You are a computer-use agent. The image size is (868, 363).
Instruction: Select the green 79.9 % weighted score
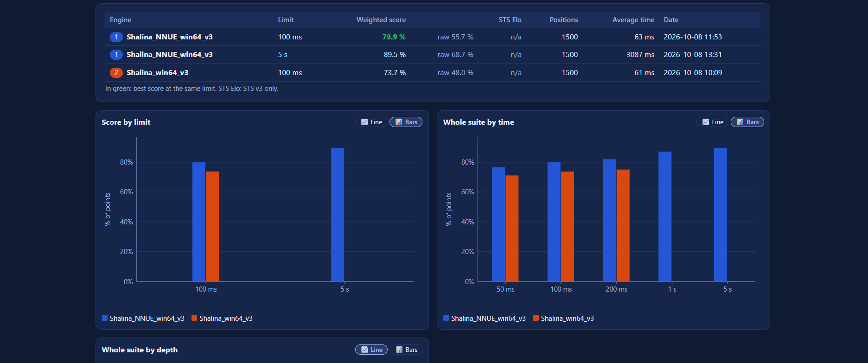click(394, 37)
